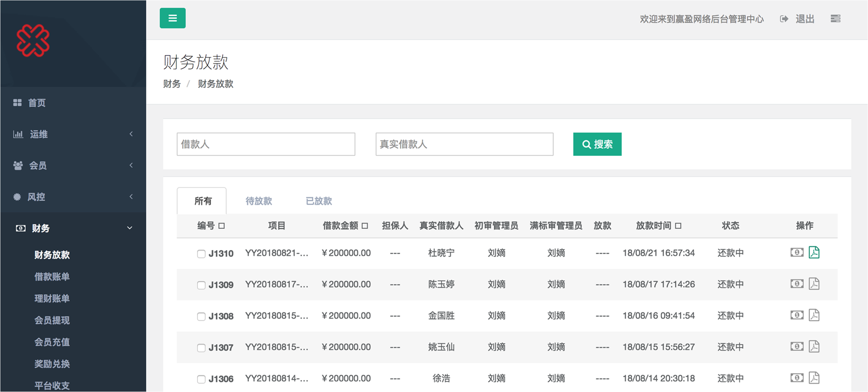Focus the 借款人 search field
This screenshot has width=868, height=392.
point(266,144)
